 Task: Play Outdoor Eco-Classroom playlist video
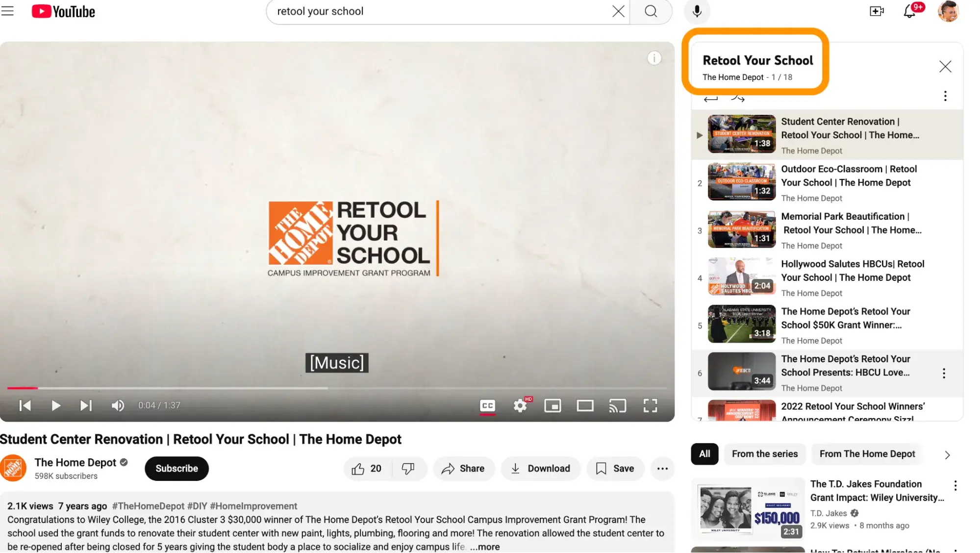[x=827, y=183]
